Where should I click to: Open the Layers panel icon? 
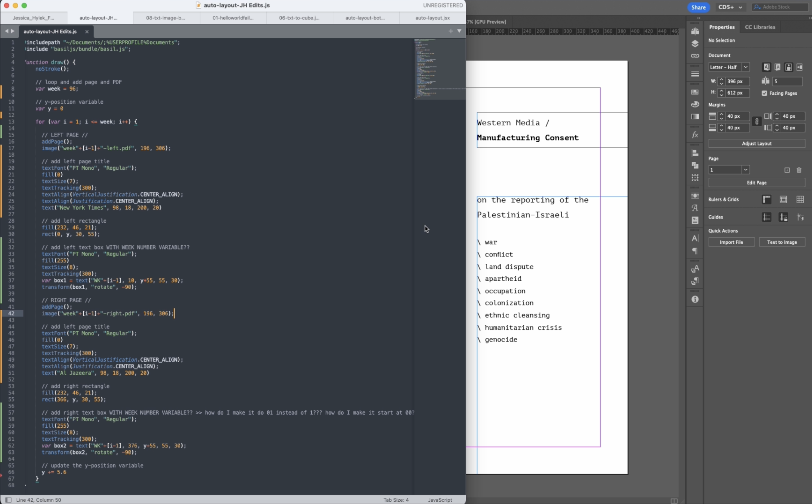click(695, 44)
